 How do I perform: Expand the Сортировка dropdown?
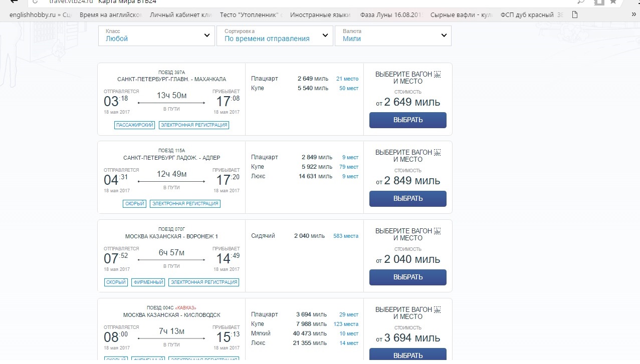(274, 36)
